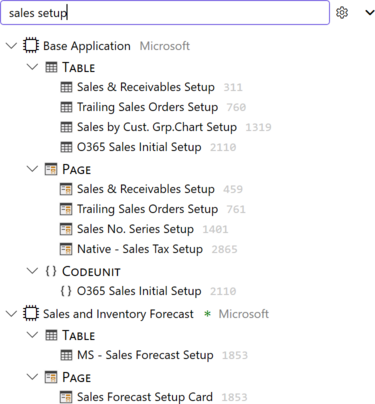Viewport: 375px width, 404px height.
Task: Click PAGE group icon under Sales and Inventory Forecast
Action: (x=51, y=377)
